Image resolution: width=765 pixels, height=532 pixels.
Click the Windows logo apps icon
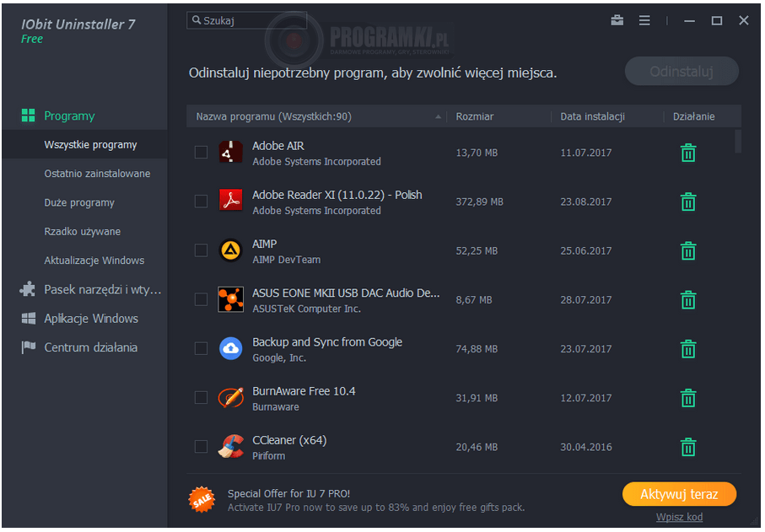[x=29, y=319]
